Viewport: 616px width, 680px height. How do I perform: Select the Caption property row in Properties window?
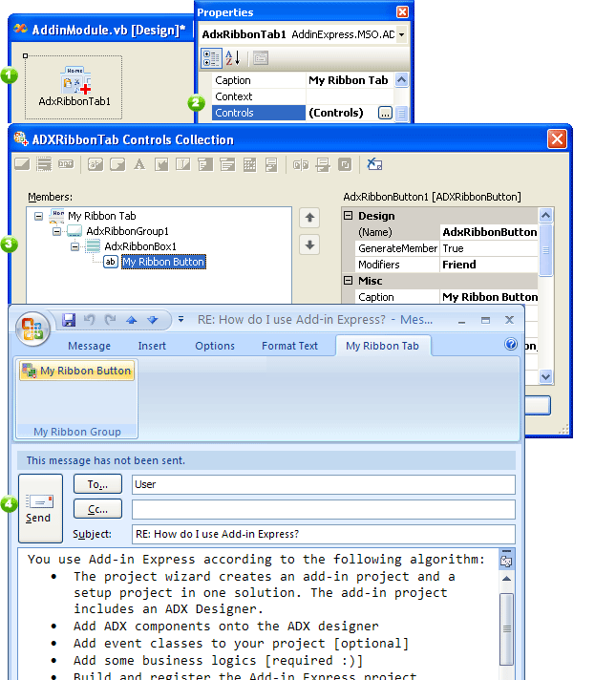click(303, 80)
